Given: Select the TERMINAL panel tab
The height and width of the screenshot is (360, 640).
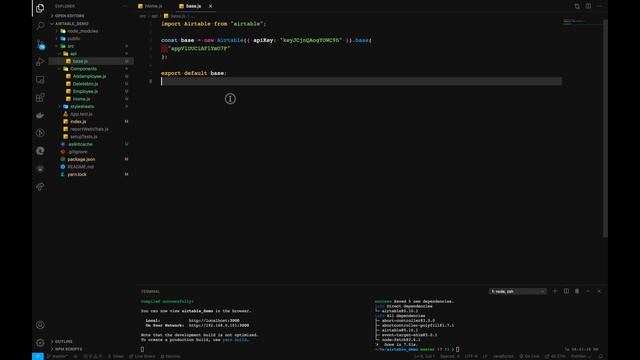Looking at the screenshot, I should coord(150,291).
